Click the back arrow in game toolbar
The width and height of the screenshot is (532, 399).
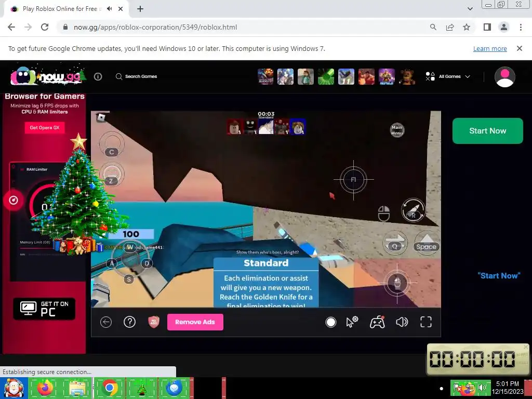pyautogui.click(x=106, y=322)
